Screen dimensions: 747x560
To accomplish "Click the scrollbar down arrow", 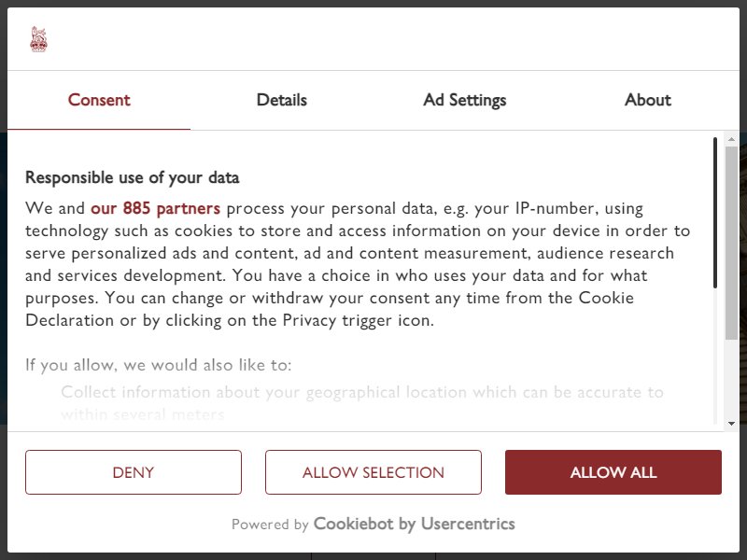I will coord(731,424).
